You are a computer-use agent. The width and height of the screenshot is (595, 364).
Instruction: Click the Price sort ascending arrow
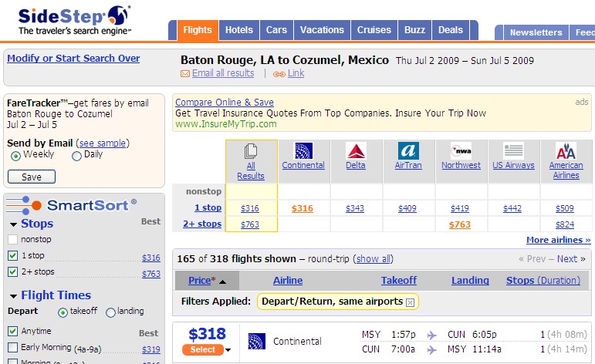point(223,281)
